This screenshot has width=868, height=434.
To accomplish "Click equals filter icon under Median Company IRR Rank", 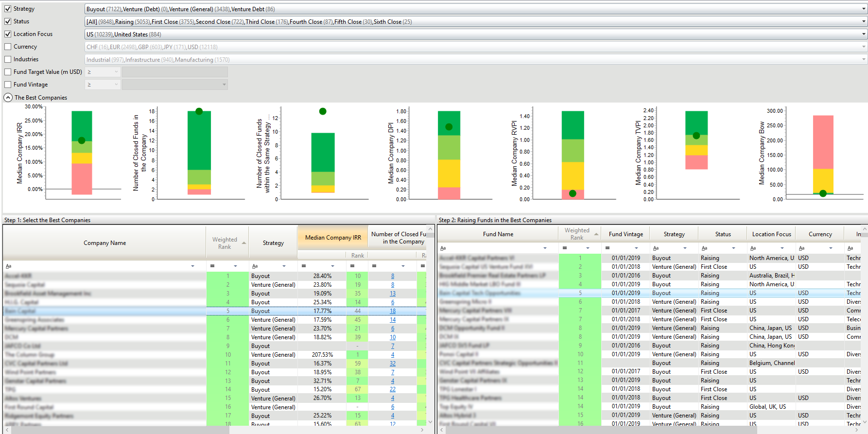I will [352, 266].
